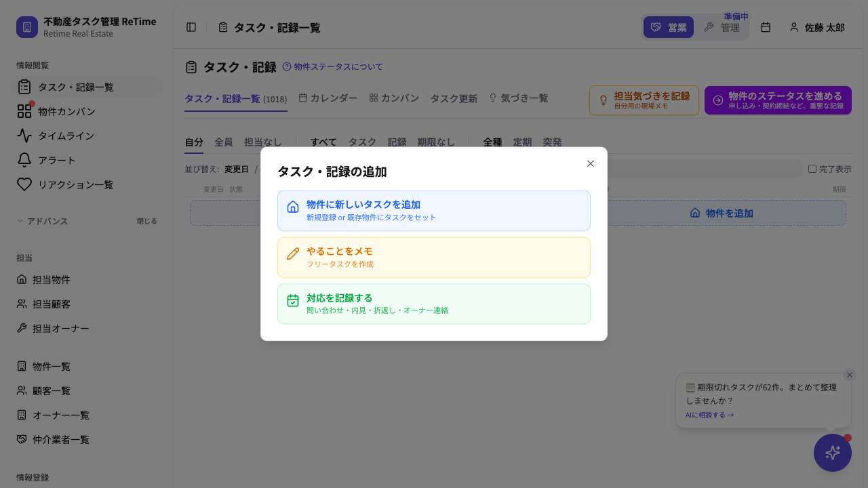This screenshot has width=868, height=488.
Task: Show すべて types filter
Action: coord(323,142)
